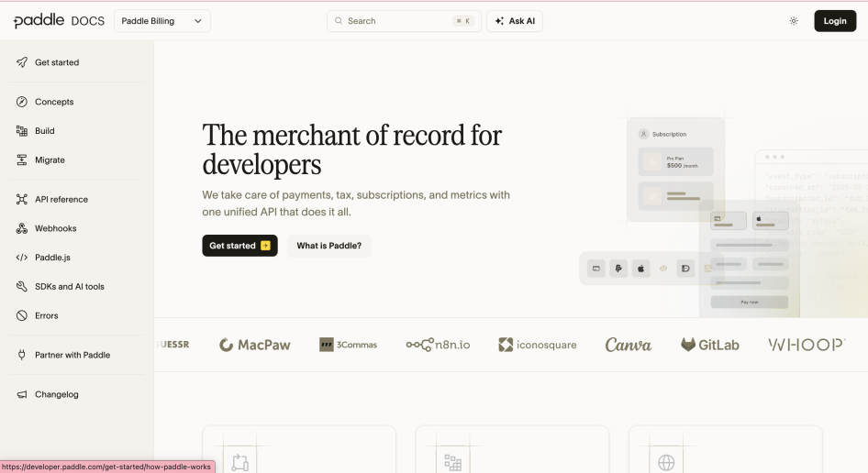The width and height of the screenshot is (868, 473).
Task: Click the GitLab logo
Action: coord(709,345)
